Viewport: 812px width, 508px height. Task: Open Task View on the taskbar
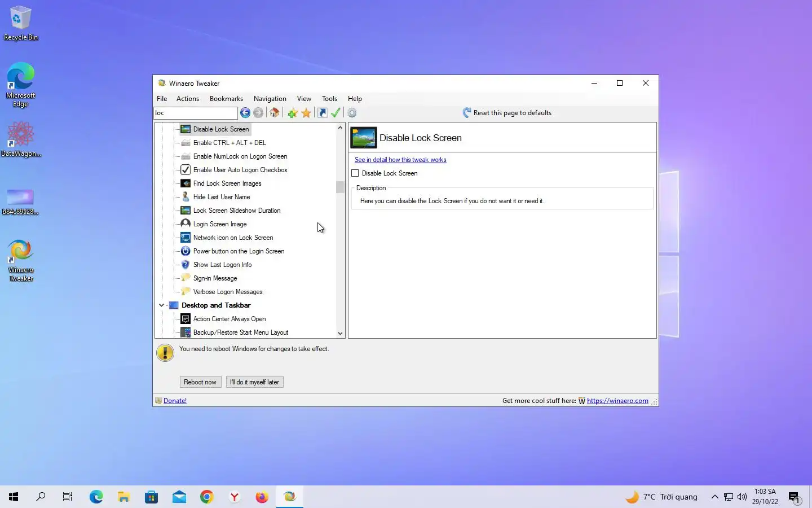[68, 497]
